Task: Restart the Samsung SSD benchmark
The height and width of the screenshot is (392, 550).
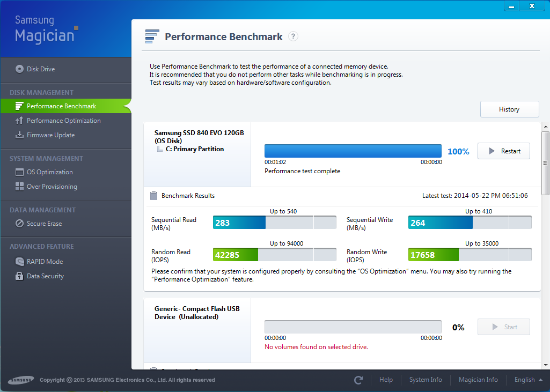Action: click(x=504, y=151)
